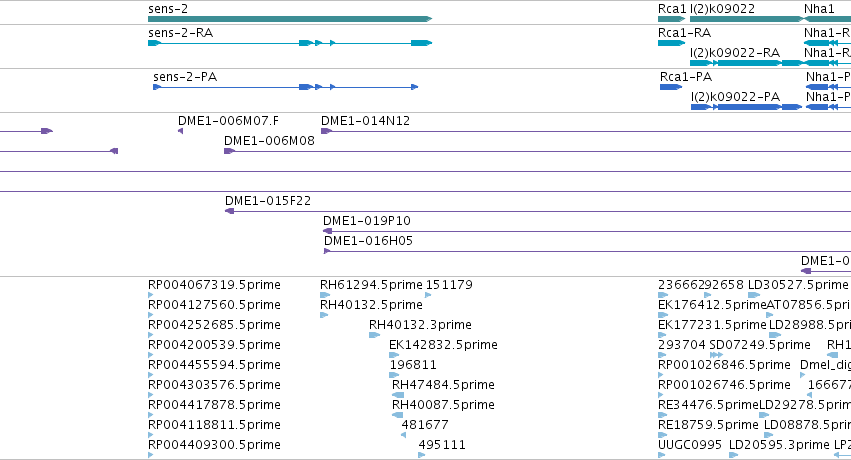
Task: Click the Rca1 gene arrow
Action: point(671,19)
